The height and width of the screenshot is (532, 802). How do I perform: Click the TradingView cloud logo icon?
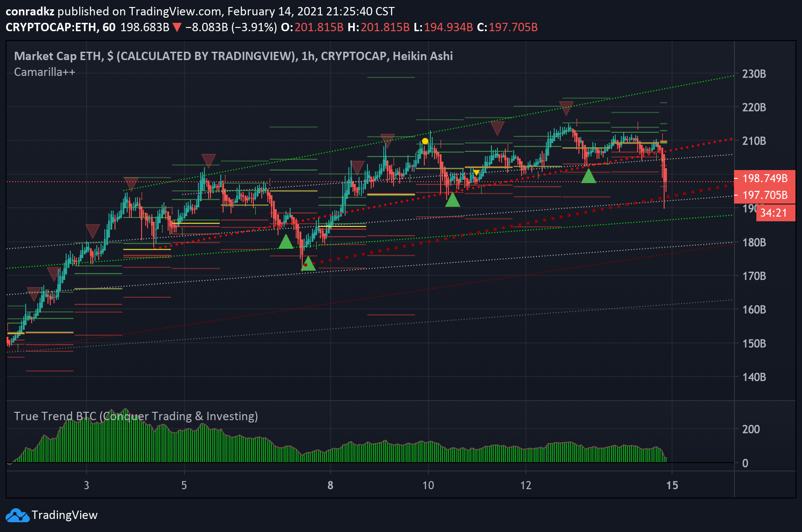tap(17, 515)
